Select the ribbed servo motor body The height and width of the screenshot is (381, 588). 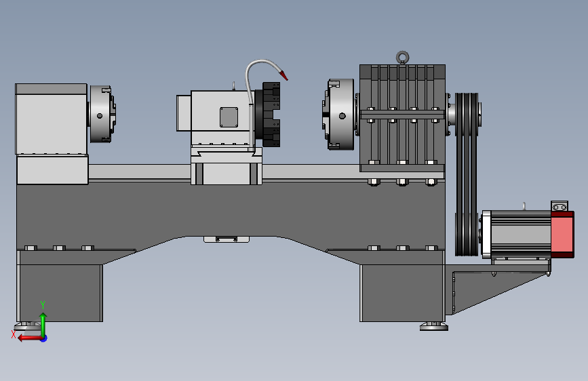520,235
